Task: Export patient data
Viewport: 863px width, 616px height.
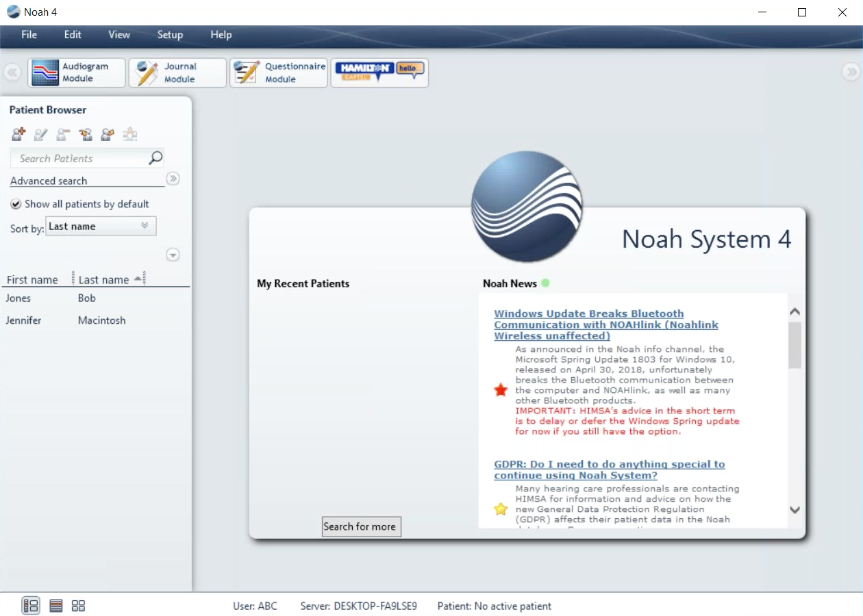Action: tap(108, 134)
